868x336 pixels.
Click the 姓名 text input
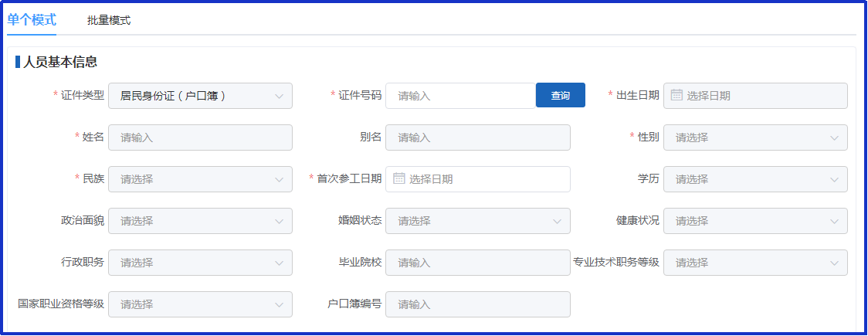point(200,137)
